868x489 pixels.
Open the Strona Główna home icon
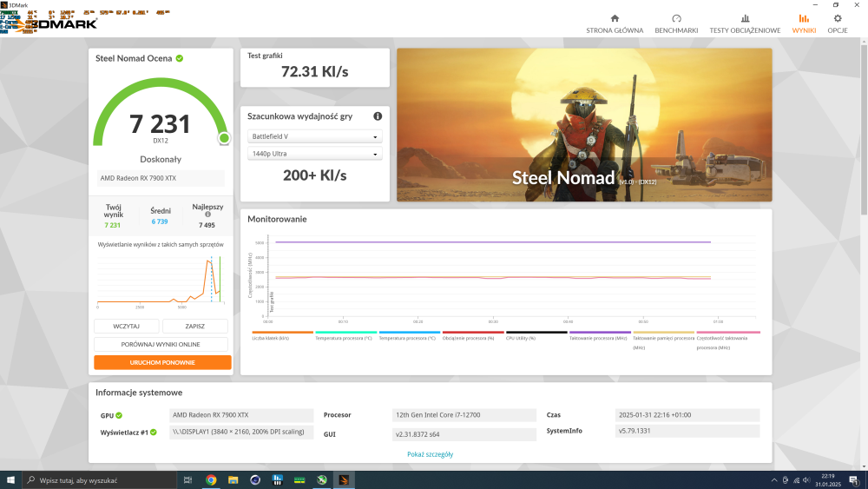tap(615, 23)
